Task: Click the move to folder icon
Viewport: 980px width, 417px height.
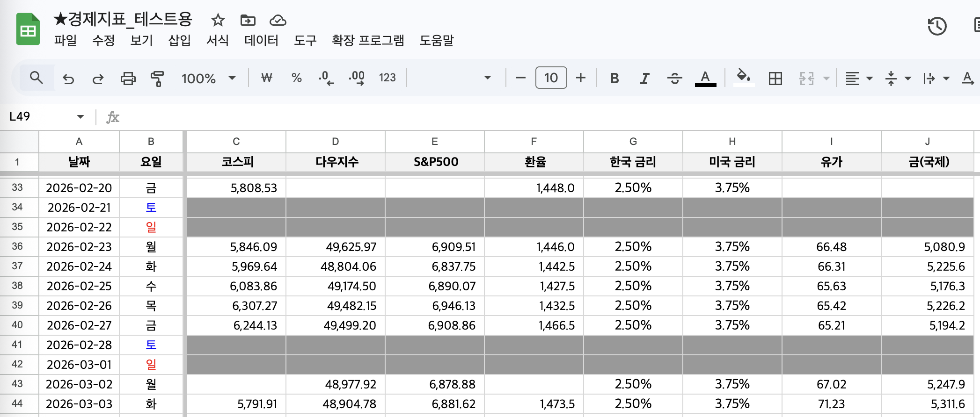Action: (x=248, y=20)
